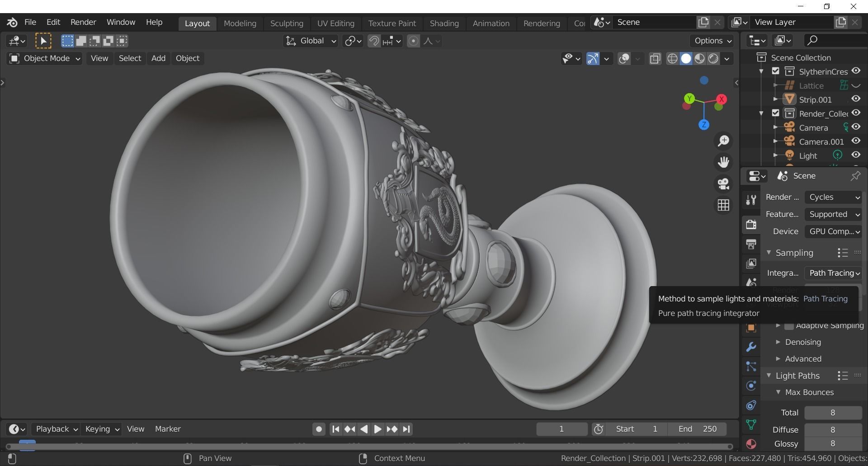Toggle snapping magnet icon
The height and width of the screenshot is (466, 868).
click(x=374, y=41)
